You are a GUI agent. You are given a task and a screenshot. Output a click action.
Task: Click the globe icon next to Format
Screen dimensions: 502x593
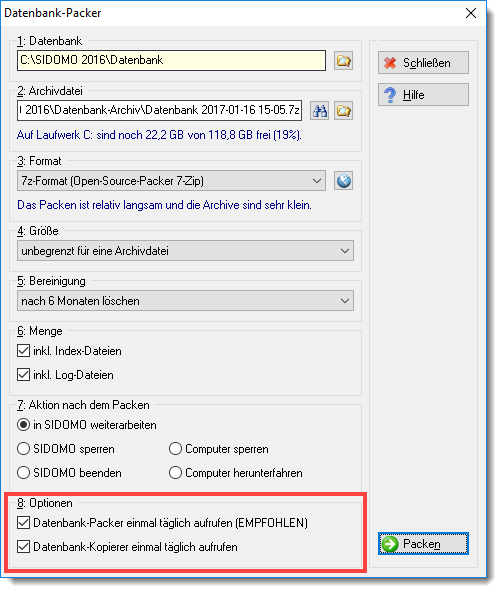pos(343,181)
